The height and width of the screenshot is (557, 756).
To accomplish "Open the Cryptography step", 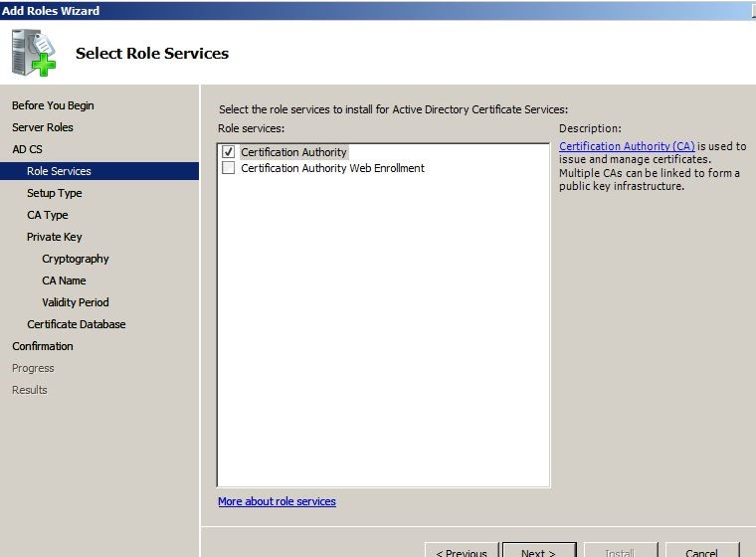I will [x=76, y=259].
